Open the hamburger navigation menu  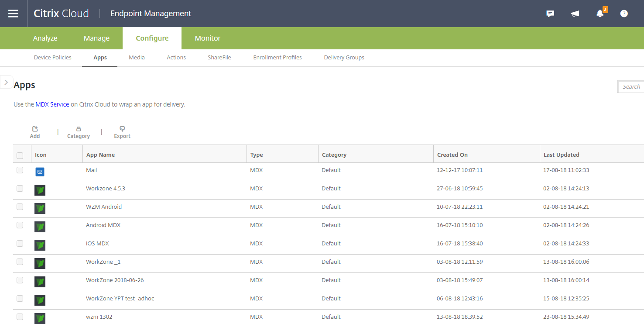pos(13,14)
